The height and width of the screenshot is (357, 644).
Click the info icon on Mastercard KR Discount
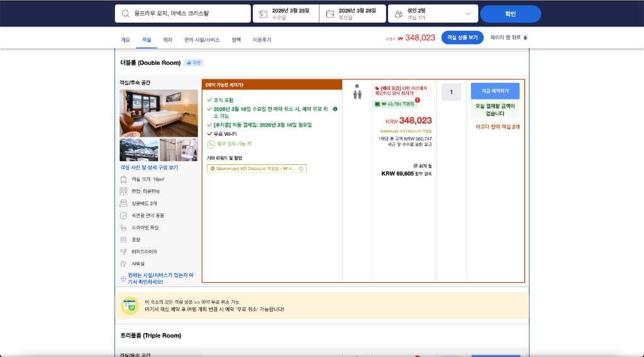[x=301, y=169]
